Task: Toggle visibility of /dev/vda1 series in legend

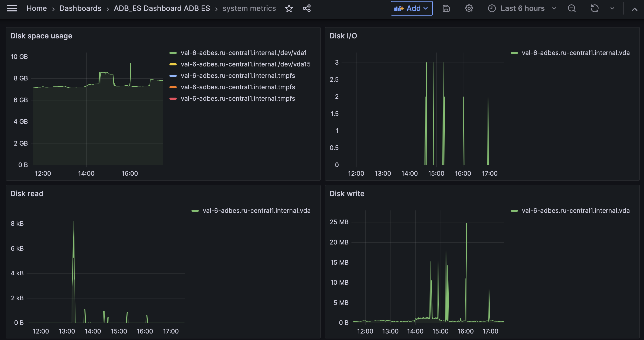Action: [243, 53]
